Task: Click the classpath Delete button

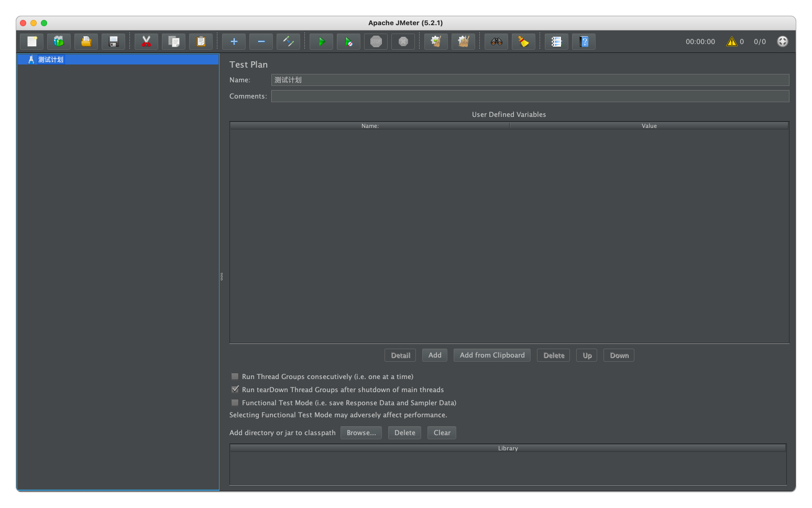Action: pos(404,433)
